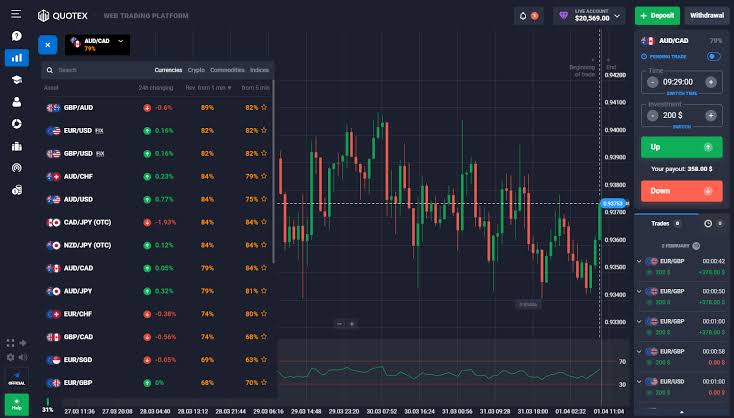
Task: Close the asset list panel
Action: [x=48, y=45]
